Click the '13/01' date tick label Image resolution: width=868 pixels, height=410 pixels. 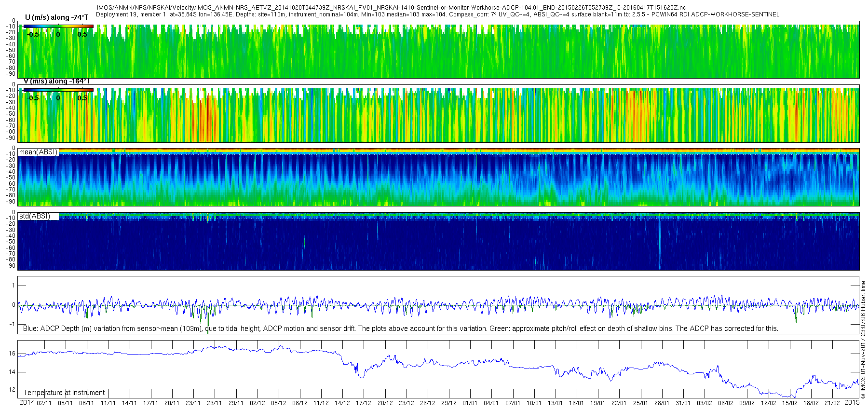pyautogui.click(x=556, y=403)
